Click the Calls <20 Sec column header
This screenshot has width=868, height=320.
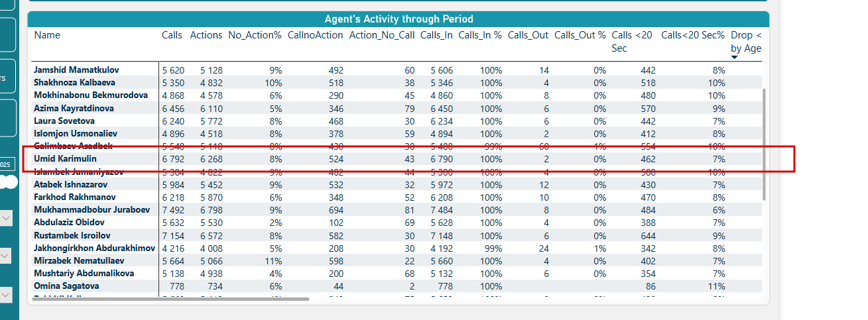(631, 41)
